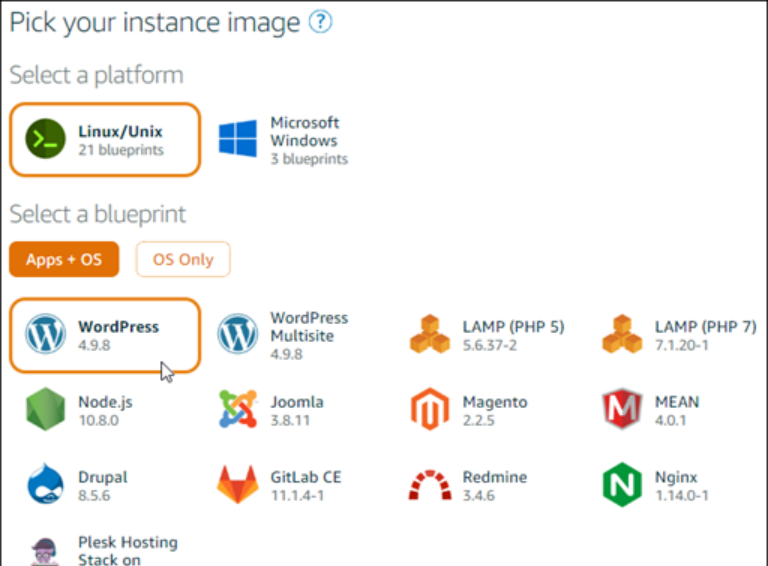Click the GitLab CE blueprint label
768x566 pixels.
coord(306,477)
